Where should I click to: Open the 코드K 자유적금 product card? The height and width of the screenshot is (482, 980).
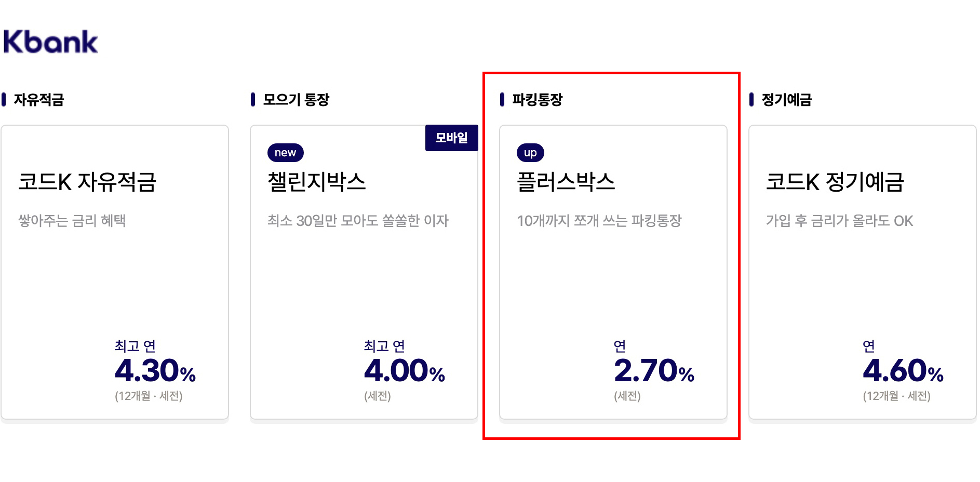pos(115,270)
